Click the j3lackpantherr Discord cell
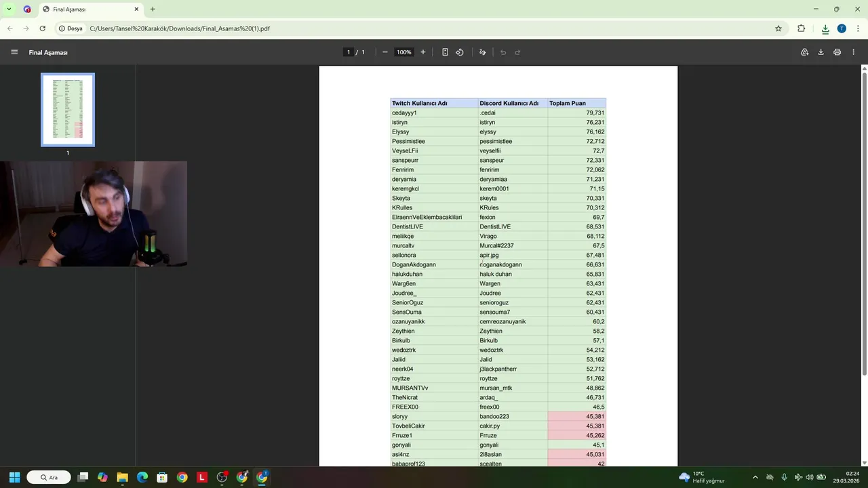Image resolution: width=868 pixels, height=488 pixels. pos(513,369)
